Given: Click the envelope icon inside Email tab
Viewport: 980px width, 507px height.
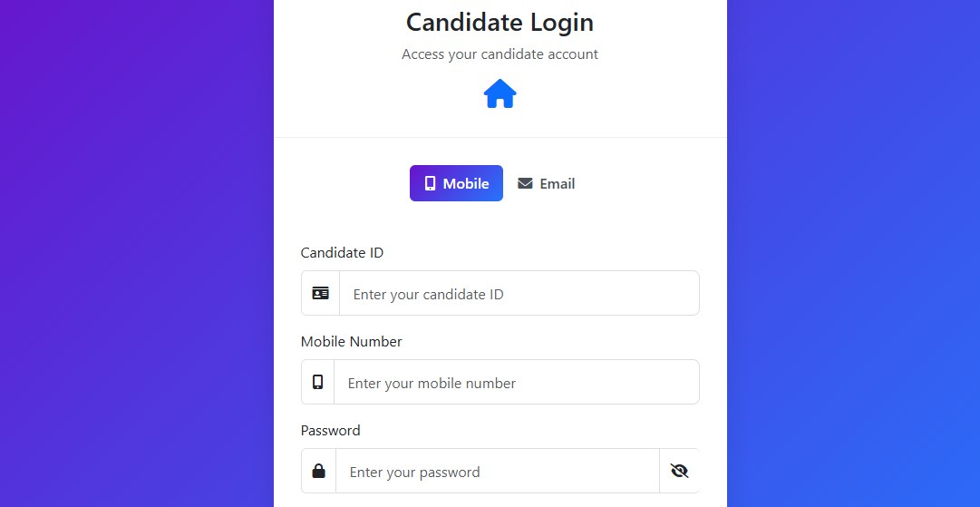Looking at the screenshot, I should point(525,183).
